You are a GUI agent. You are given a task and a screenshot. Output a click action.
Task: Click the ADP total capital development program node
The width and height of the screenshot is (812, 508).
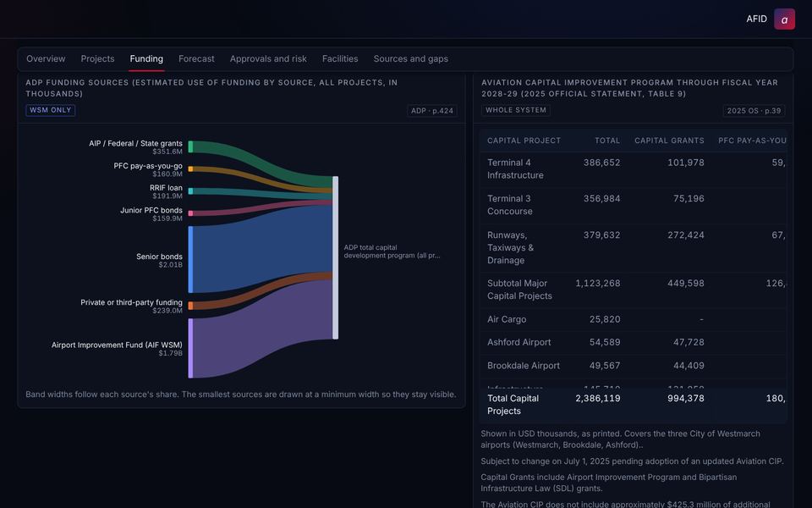(336, 257)
